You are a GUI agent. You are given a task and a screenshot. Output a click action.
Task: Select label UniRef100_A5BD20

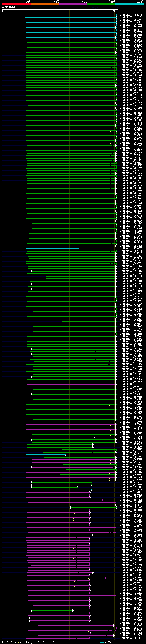(131, 528)
